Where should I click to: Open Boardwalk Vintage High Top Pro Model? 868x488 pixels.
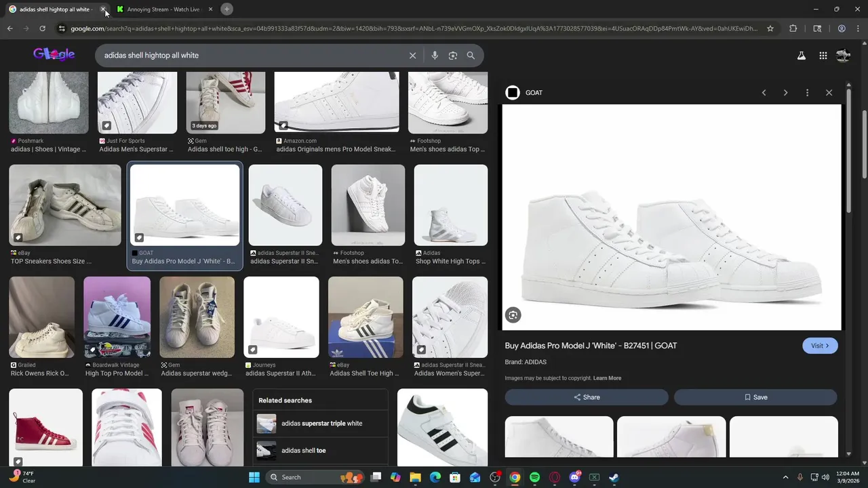[117, 317]
